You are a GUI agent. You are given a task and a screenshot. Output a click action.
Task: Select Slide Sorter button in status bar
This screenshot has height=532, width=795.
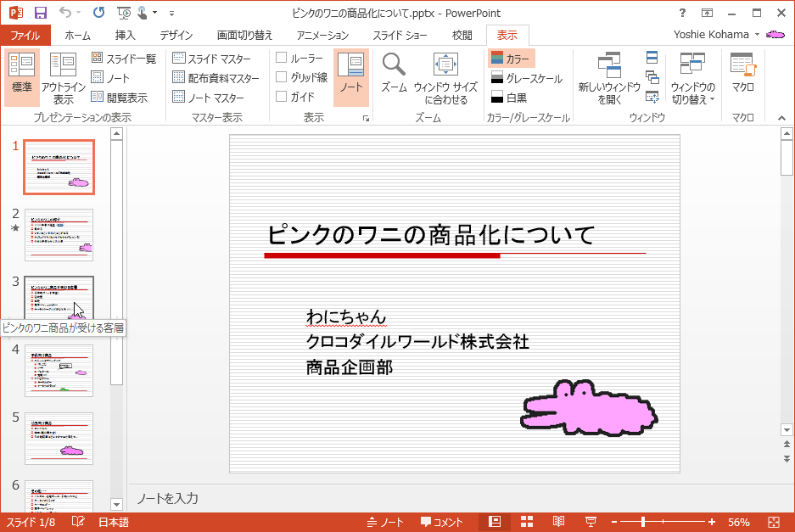coord(527,521)
